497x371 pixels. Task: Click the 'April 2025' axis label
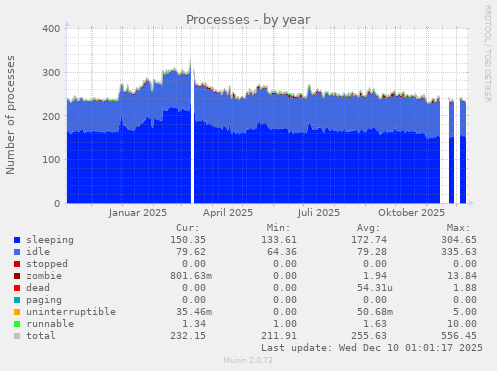pos(228,213)
